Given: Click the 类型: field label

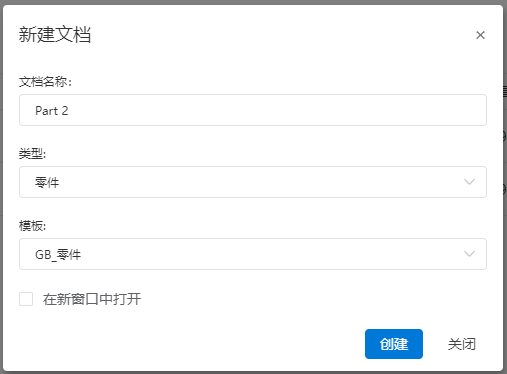Looking at the screenshot, I should pyautogui.click(x=32, y=154).
